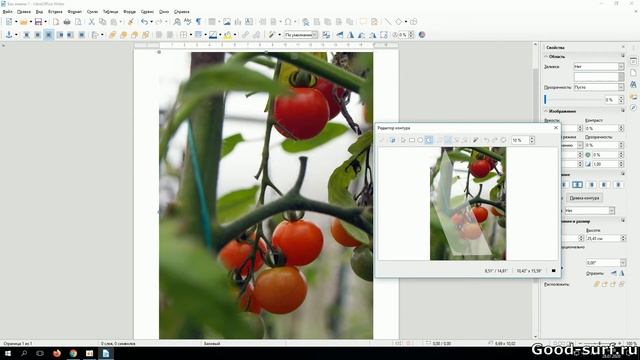This screenshot has height=360, width=640.
Task: Open the Вид menu
Action: [39, 12]
